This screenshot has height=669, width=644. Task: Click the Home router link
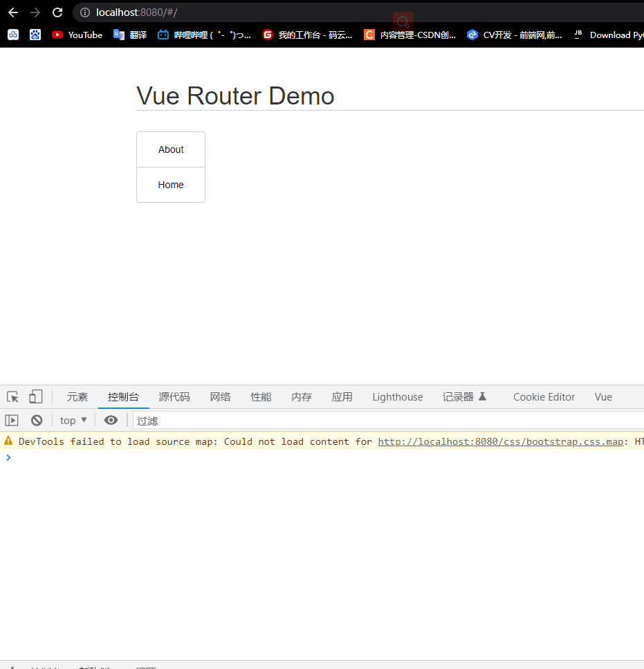pos(171,185)
